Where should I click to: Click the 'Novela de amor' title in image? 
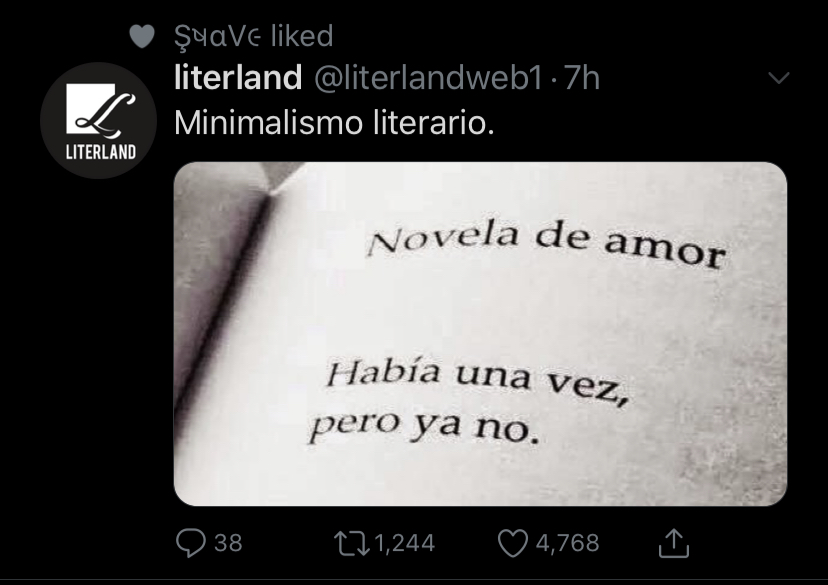pos(547,245)
